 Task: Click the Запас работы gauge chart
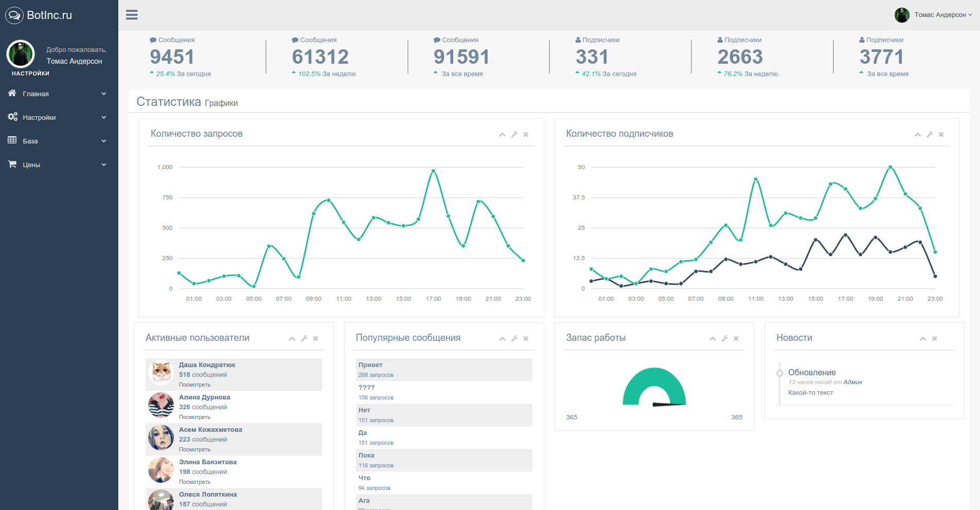pyautogui.click(x=654, y=387)
